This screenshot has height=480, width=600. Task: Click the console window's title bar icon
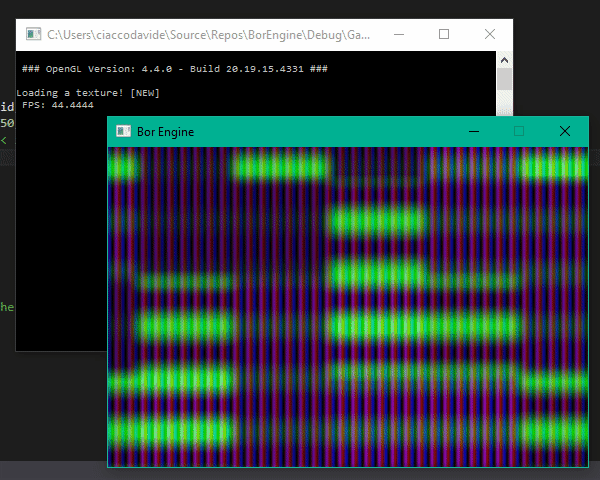[34, 34]
